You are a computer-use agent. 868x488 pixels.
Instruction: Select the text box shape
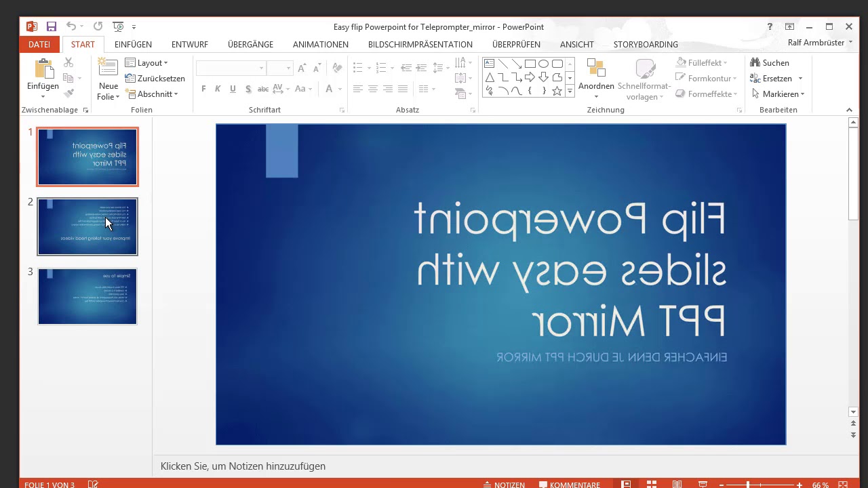point(489,64)
